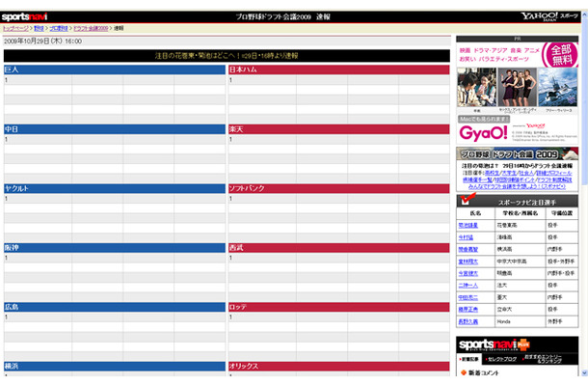Click the scrollbar up arrow
The width and height of the screenshot is (588, 386).
(584, 14)
